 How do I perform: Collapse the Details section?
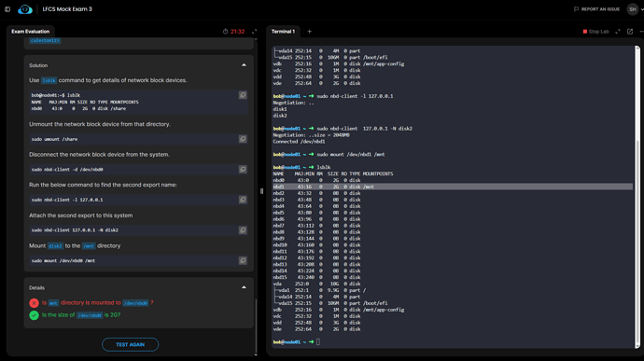244,287
